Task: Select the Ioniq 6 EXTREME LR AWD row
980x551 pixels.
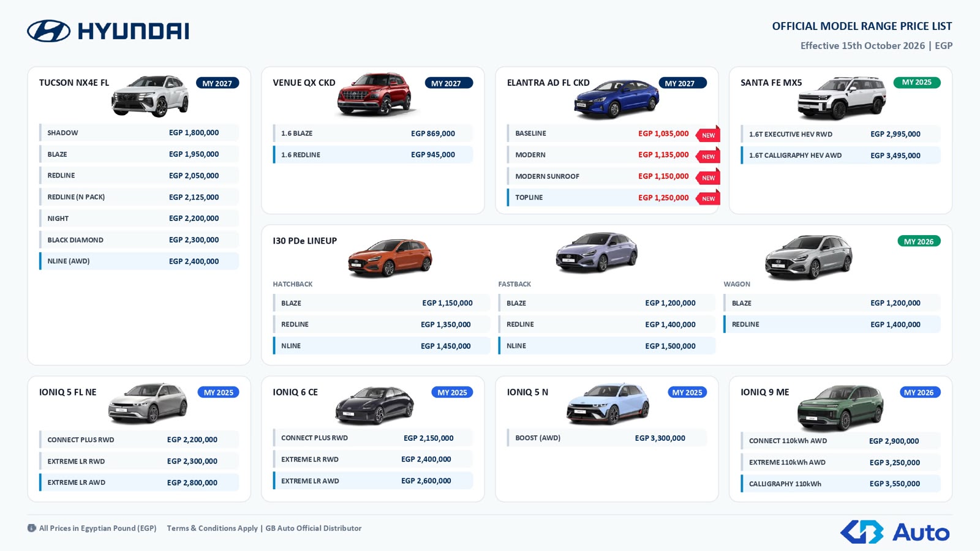Action: tap(373, 481)
